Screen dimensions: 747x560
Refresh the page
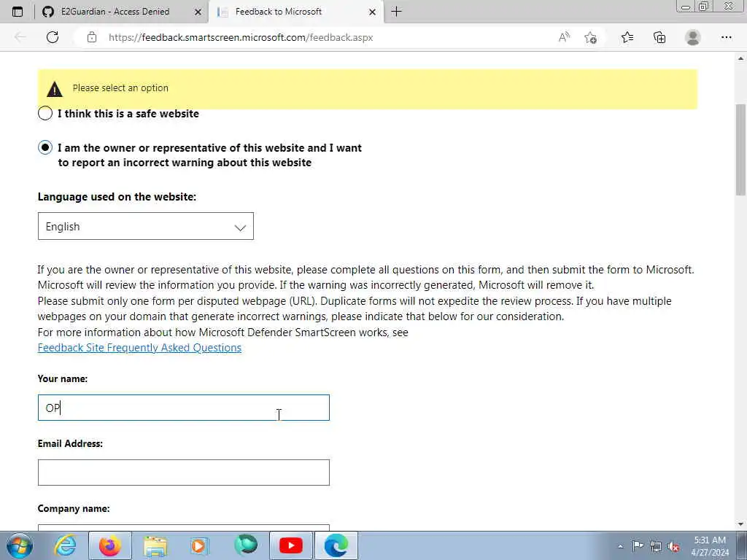[x=53, y=37]
